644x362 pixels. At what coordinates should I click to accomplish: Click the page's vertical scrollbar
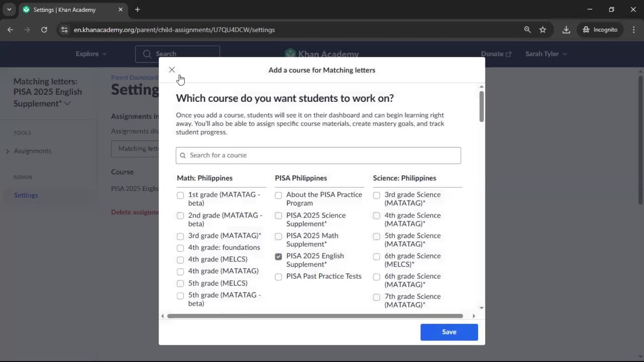pos(640,140)
